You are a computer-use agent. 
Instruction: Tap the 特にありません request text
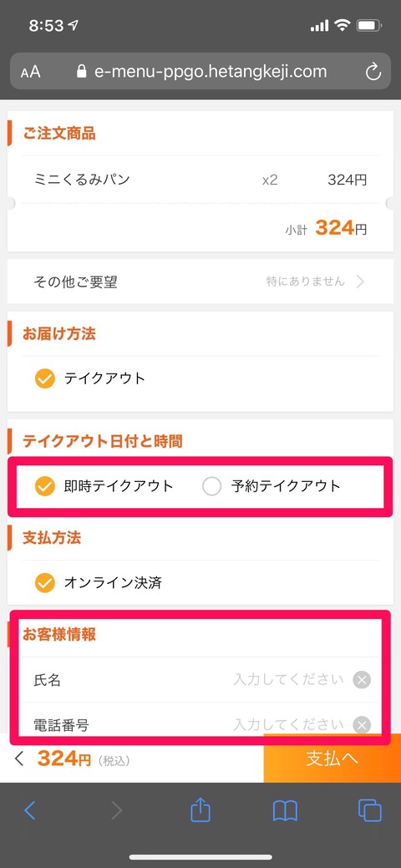(x=305, y=282)
